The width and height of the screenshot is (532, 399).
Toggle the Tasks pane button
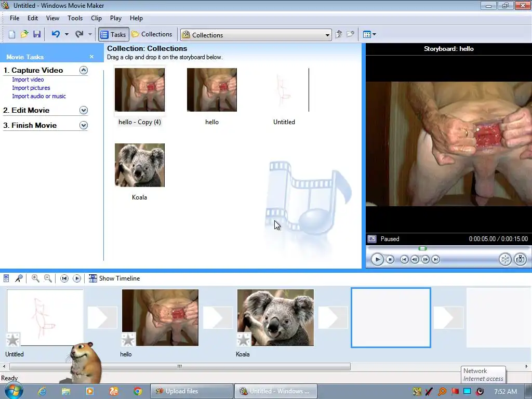point(114,35)
